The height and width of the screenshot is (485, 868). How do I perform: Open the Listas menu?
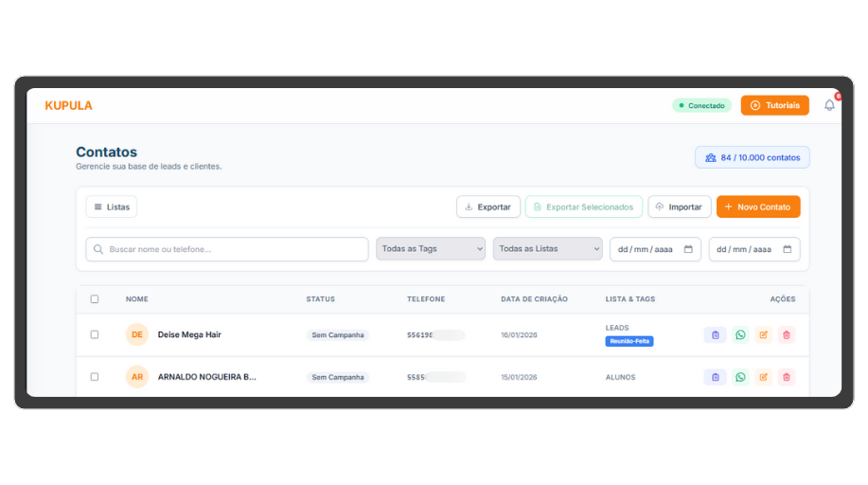(x=112, y=207)
